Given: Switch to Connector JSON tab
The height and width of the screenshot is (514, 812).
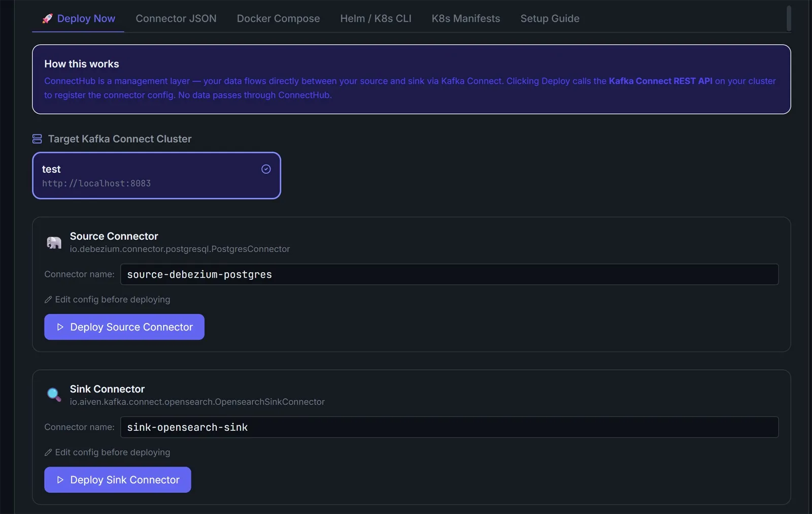Looking at the screenshot, I should [176, 18].
